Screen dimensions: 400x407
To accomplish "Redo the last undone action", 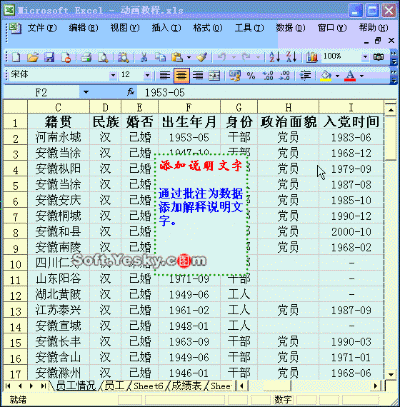I will click(246, 57).
